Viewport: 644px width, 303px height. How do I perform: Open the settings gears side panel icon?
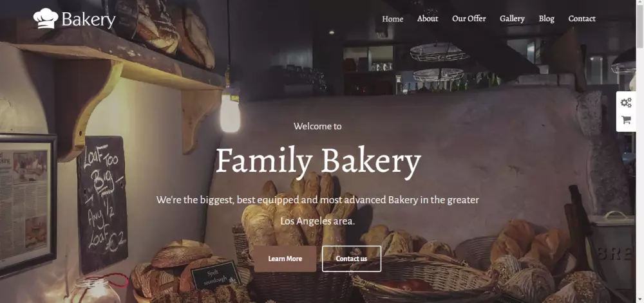[x=626, y=102]
